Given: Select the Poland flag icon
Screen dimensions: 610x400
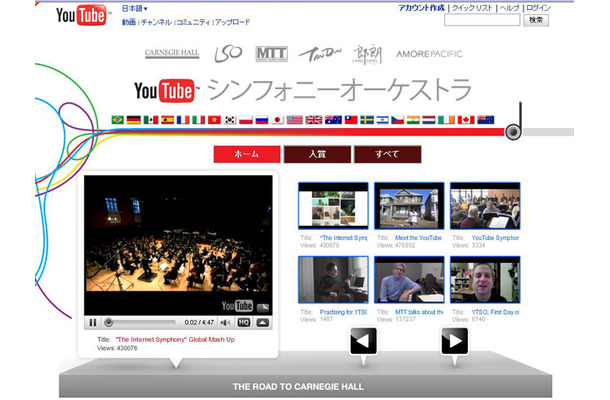Looking at the screenshot, I should pos(246,120).
